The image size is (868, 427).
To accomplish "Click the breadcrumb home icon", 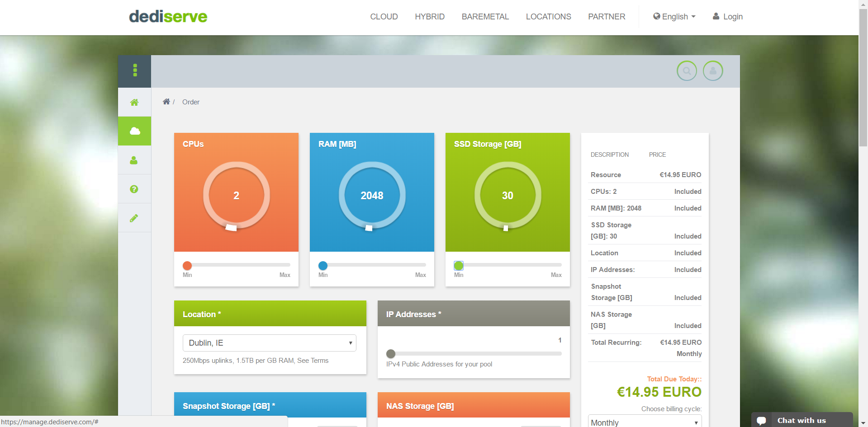I will [166, 102].
